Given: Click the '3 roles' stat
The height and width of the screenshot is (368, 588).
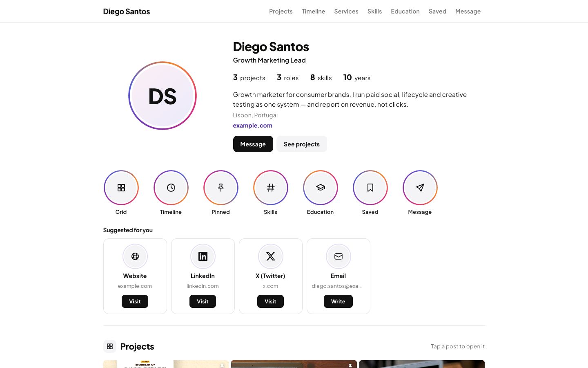Looking at the screenshot, I should 288,78.
